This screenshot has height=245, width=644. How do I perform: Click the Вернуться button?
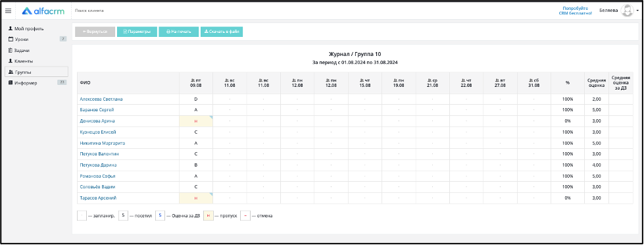95,32
